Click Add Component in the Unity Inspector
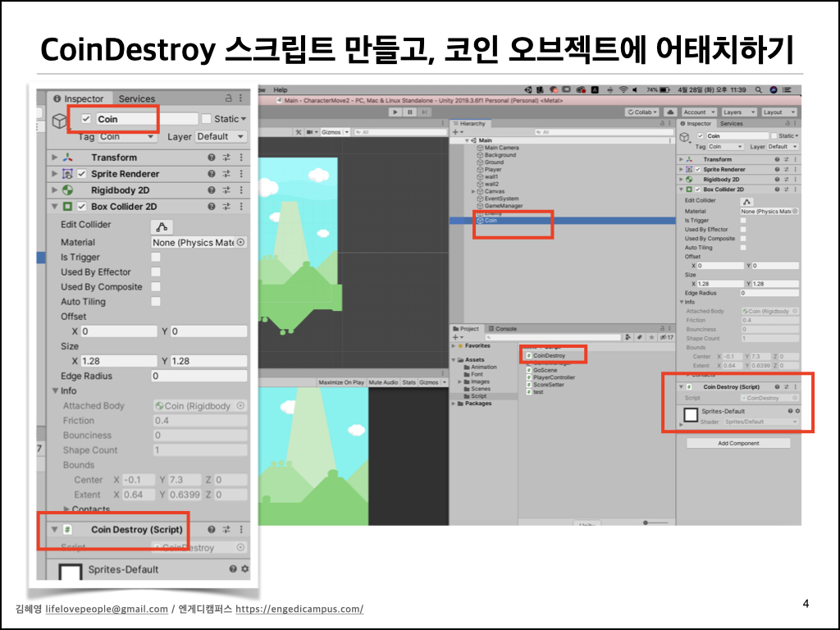 click(x=738, y=444)
